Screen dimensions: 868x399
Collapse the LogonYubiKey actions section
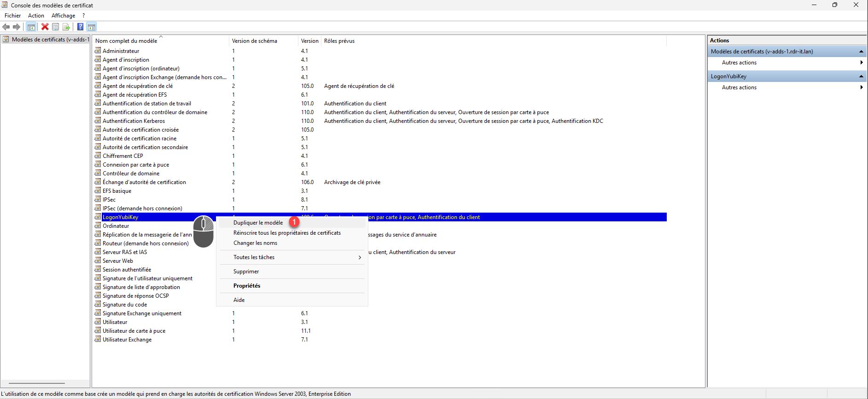coord(861,76)
